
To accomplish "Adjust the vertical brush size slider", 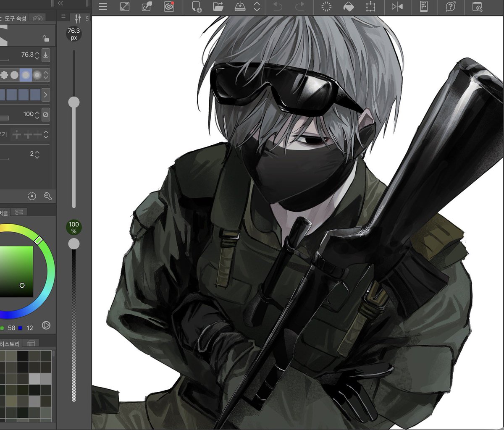I will 74,102.
